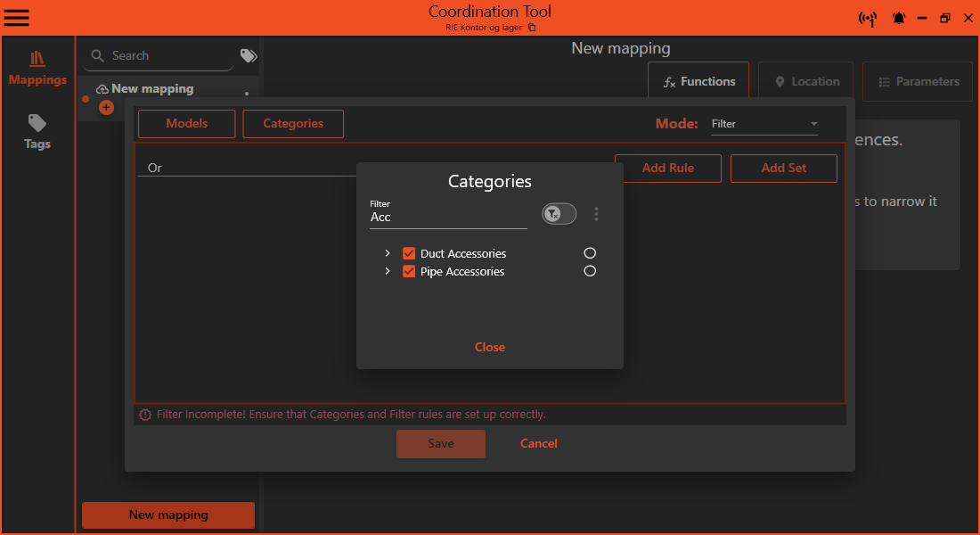
Task: Click the plus icon under New mapping
Action: [x=106, y=107]
